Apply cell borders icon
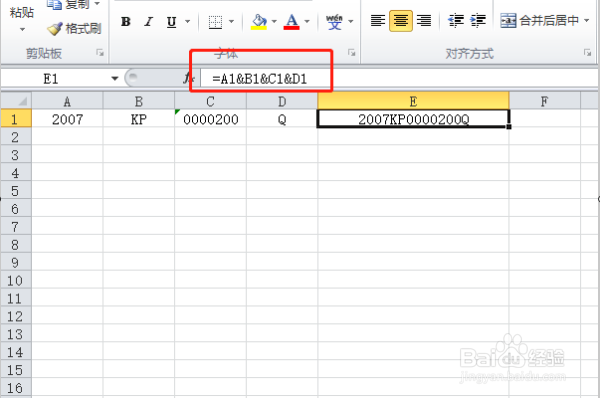This screenshot has height=398, width=600. click(x=215, y=22)
